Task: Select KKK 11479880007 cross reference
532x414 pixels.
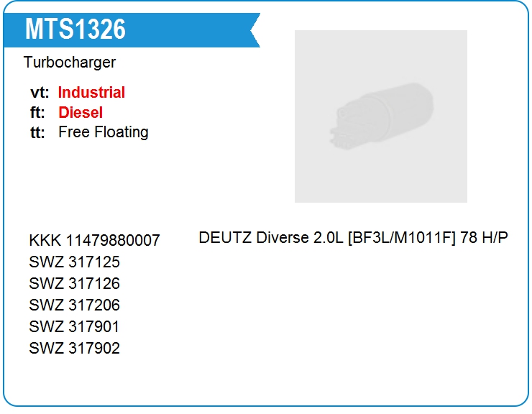Action: click(x=94, y=240)
